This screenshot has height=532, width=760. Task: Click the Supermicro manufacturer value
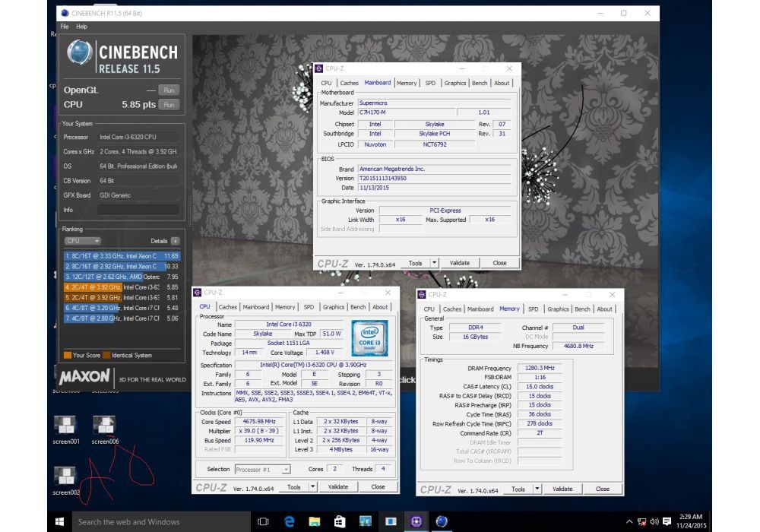point(434,103)
